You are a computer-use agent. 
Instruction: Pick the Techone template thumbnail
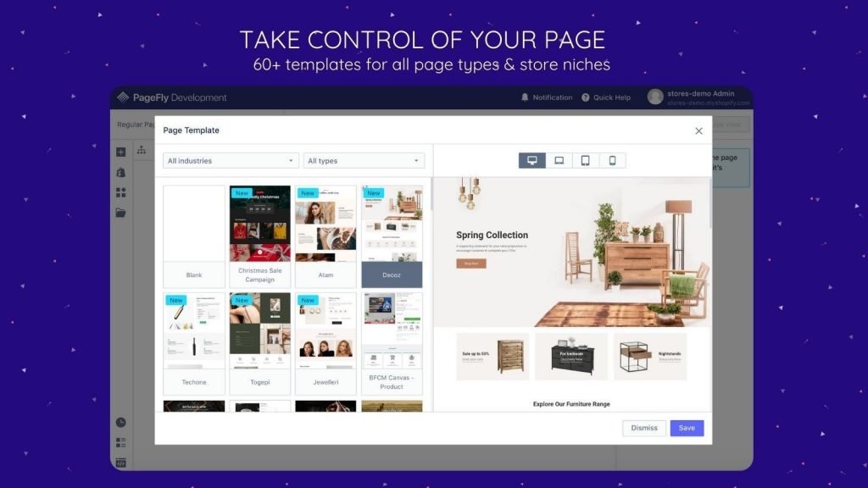[194, 331]
